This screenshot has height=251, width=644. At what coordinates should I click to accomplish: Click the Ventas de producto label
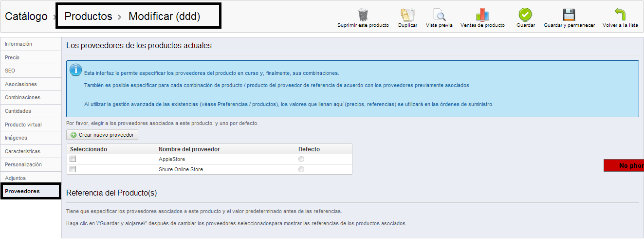[482, 25]
